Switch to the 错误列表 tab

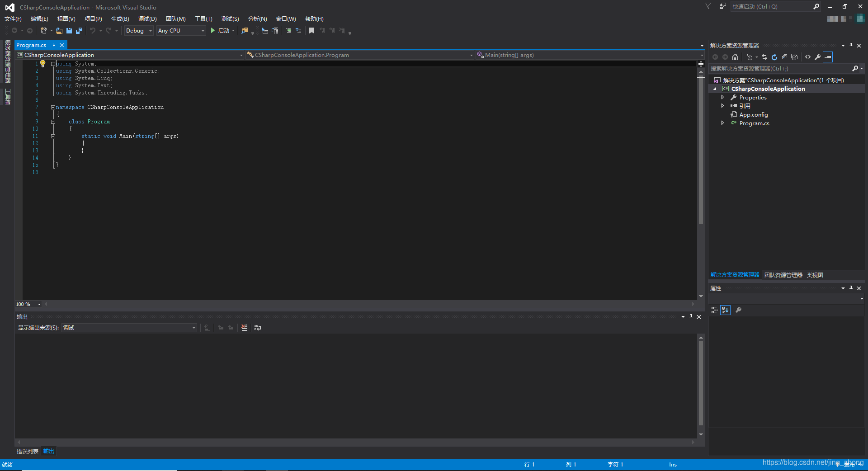coord(28,451)
